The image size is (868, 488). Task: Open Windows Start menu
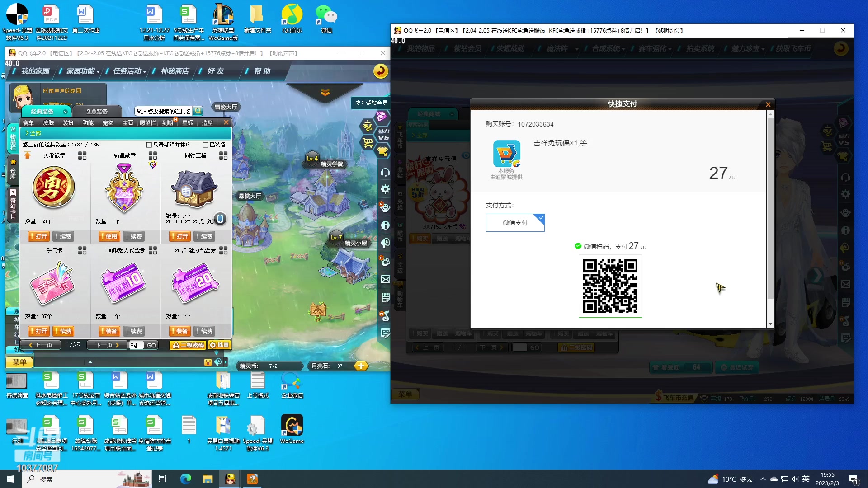[11, 479]
